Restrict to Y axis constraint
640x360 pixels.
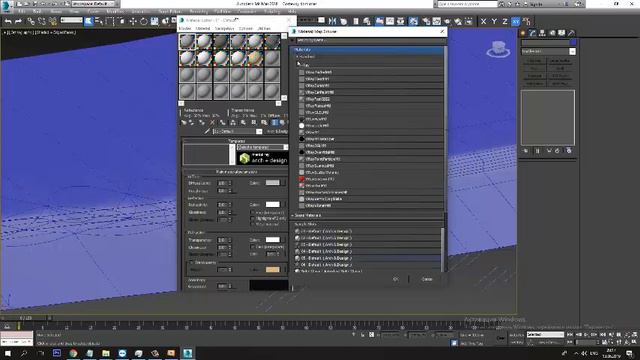click(494, 21)
